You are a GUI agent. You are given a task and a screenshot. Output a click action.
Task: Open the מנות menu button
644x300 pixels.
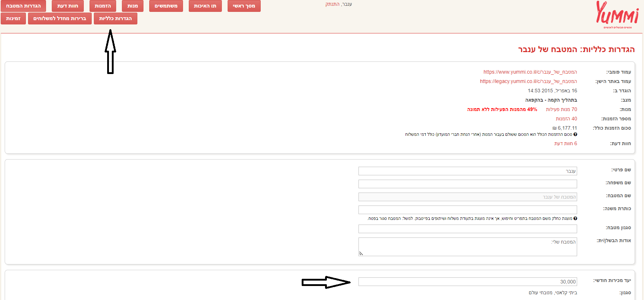(132, 6)
